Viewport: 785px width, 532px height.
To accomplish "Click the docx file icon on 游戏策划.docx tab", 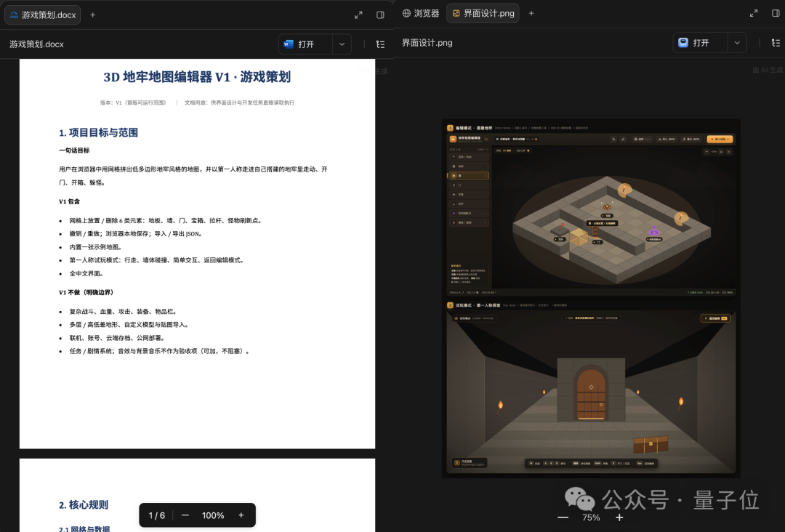I will 14,15.
